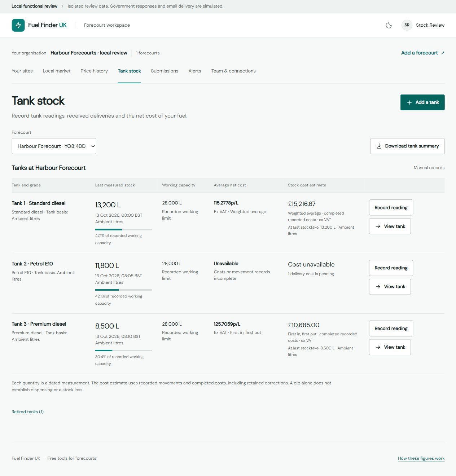Click the Manual records label
456x476 pixels.
[429, 168]
